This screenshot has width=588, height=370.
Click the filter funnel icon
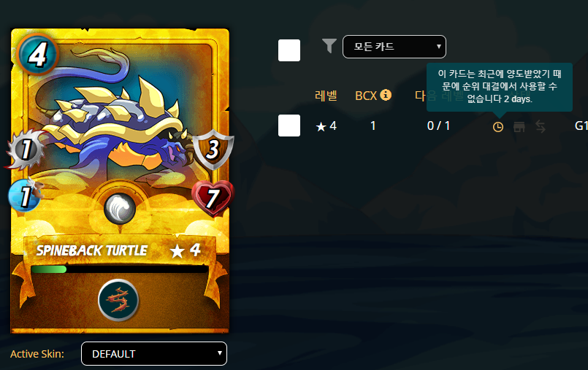pos(329,46)
